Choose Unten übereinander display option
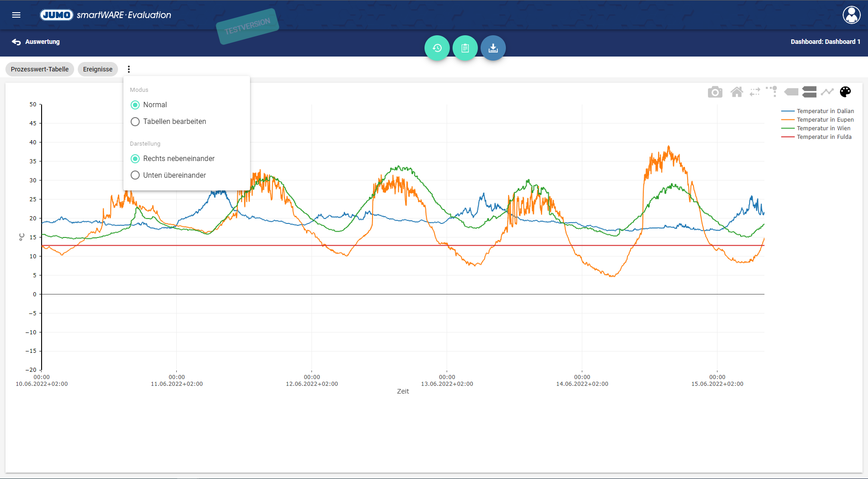The image size is (868, 479). click(x=135, y=175)
